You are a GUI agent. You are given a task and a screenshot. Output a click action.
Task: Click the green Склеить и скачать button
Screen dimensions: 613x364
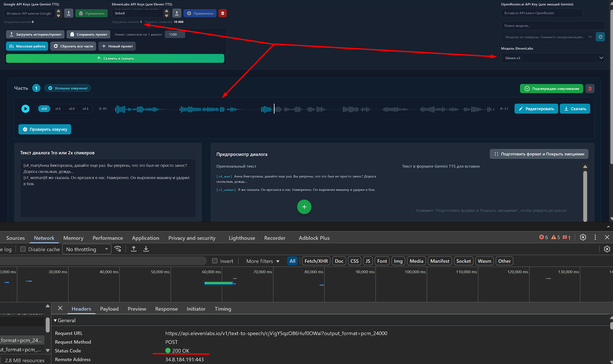[x=115, y=58]
